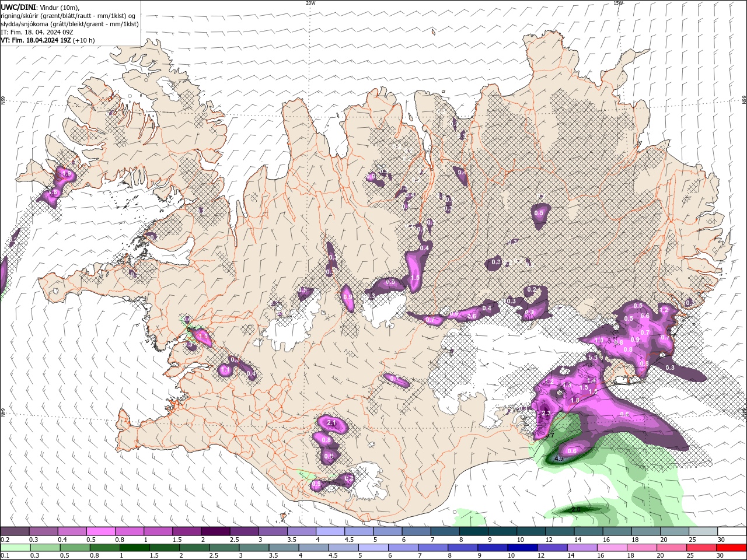
Task: Click the pink top-row swatch between 0.5 and 0.8
Action: (x=100, y=531)
